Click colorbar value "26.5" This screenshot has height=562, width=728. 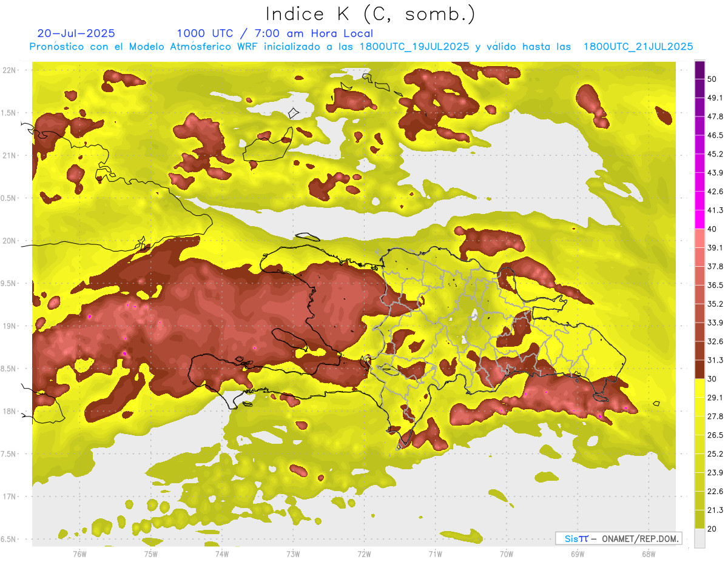click(715, 435)
